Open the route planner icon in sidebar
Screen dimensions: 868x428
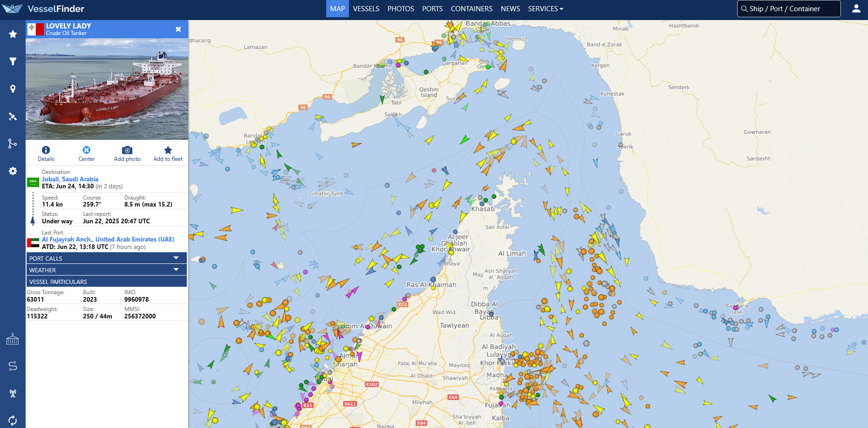[13, 366]
